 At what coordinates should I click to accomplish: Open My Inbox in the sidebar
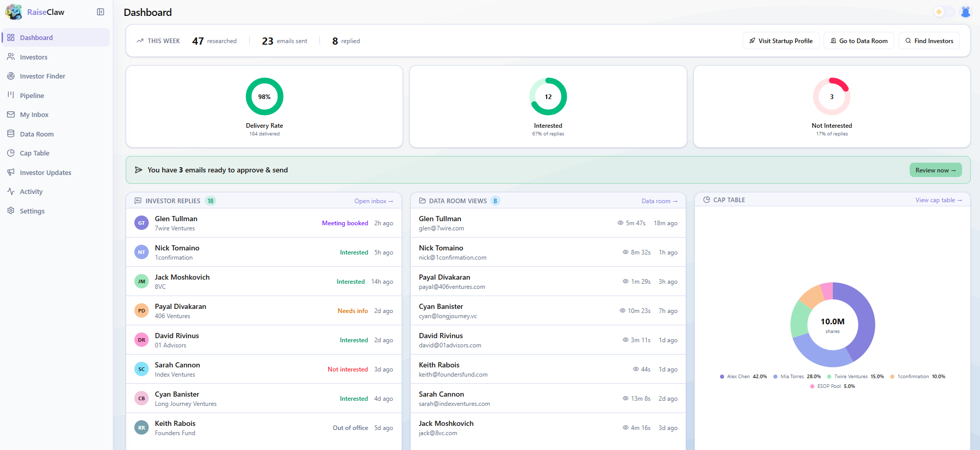coord(56,114)
